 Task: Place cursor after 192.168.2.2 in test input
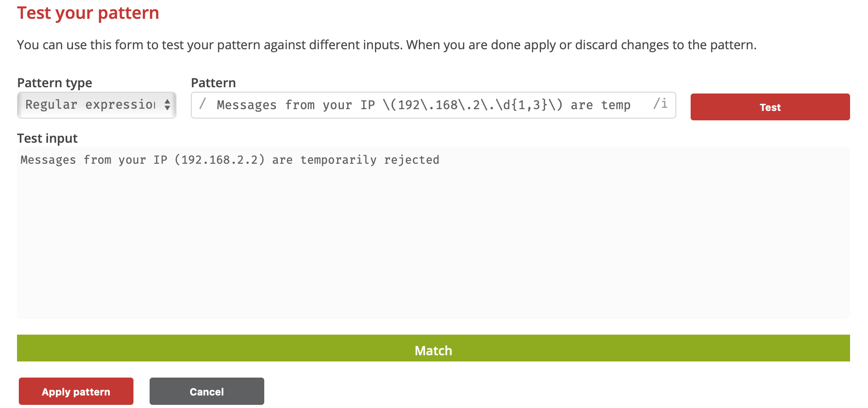coord(265,160)
